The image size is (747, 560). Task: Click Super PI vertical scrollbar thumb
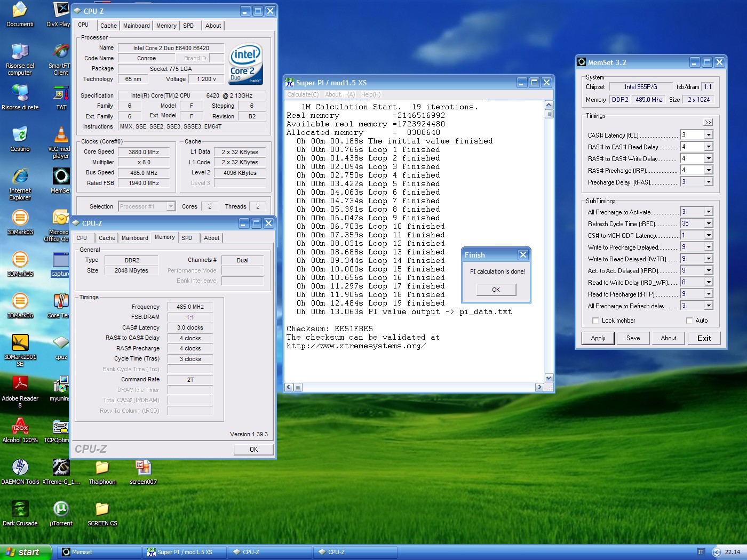coord(549,114)
